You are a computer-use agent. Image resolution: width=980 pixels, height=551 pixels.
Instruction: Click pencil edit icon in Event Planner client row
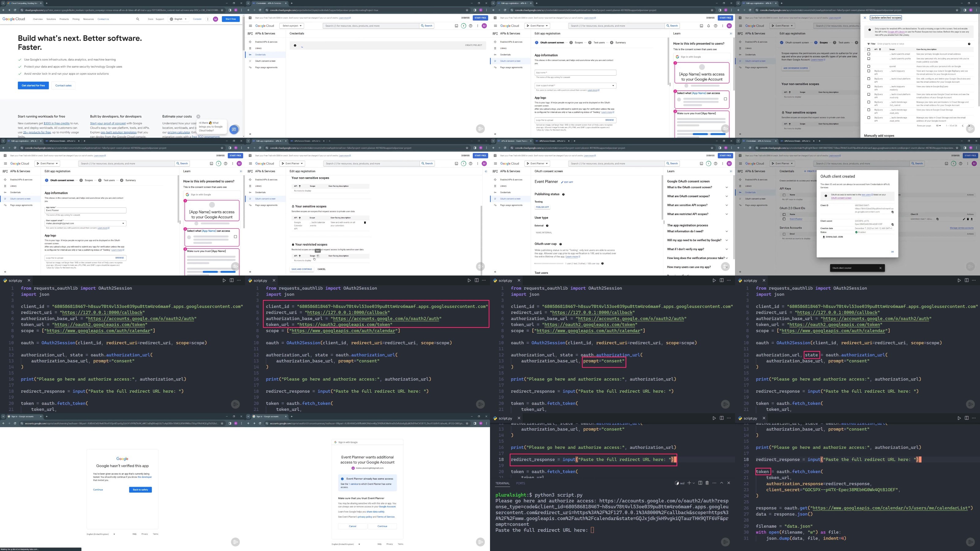[x=964, y=219]
